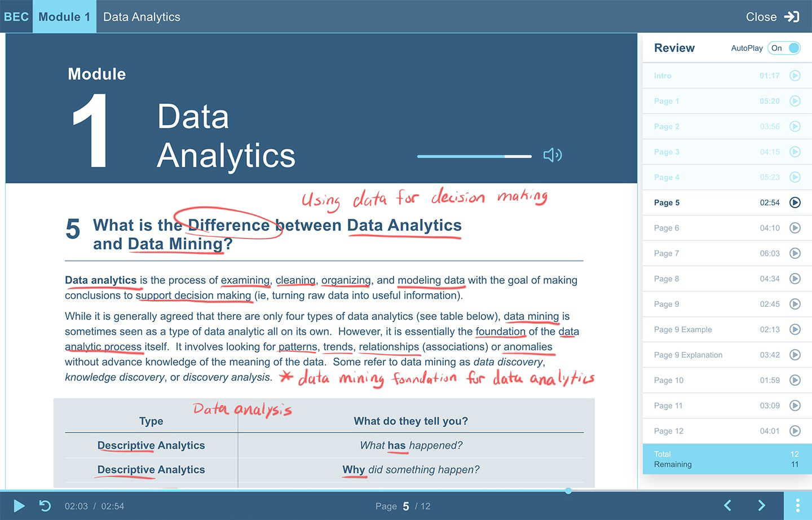Play the Page 11 segment

tap(795, 406)
